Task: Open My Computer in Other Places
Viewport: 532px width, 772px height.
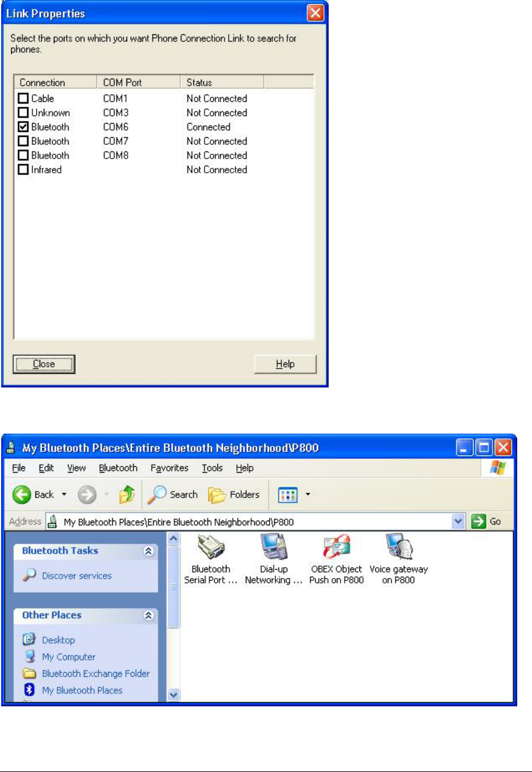Action: pos(59,657)
